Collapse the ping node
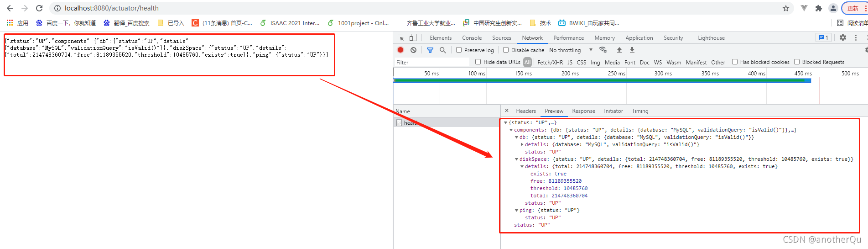Screen dimensions: 868x249 (516, 210)
